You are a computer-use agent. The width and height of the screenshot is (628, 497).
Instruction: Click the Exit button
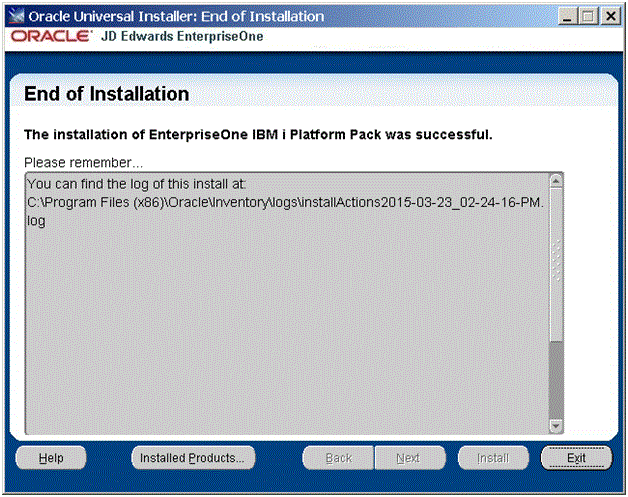[x=576, y=457]
